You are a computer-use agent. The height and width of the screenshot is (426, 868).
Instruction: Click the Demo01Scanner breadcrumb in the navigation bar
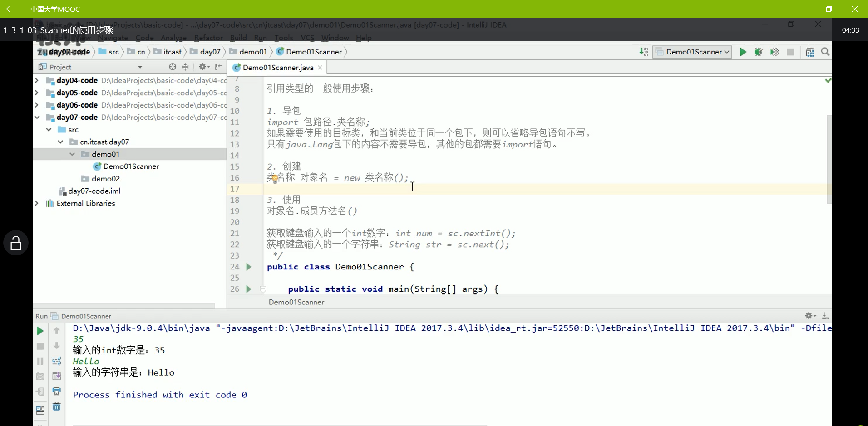[x=309, y=52]
